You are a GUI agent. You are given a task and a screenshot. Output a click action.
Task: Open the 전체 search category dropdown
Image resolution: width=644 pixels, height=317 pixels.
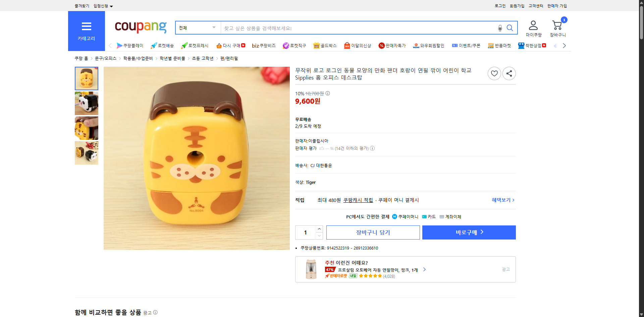tap(197, 28)
